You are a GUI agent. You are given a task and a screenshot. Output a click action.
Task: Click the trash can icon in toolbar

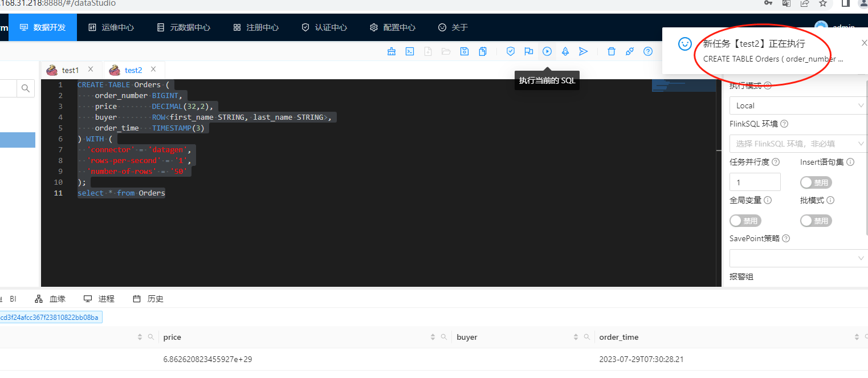click(x=612, y=51)
